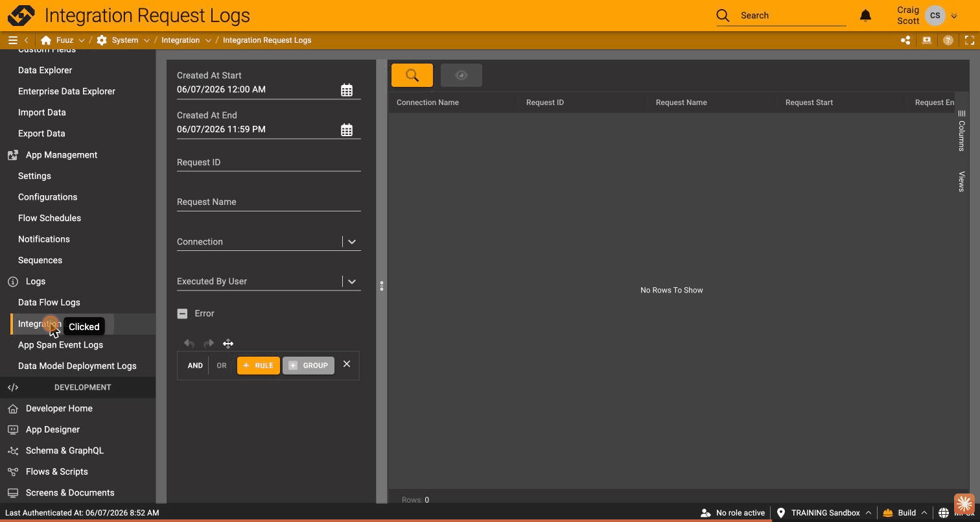The image size is (980, 522).
Task: Open the help question mark icon
Action: coord(948,40)
